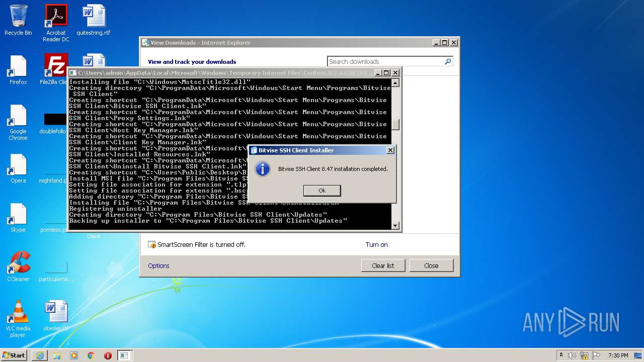This screenshot has height=362, width=644.
Task: Open the Start menu
Action: [14, 355]
